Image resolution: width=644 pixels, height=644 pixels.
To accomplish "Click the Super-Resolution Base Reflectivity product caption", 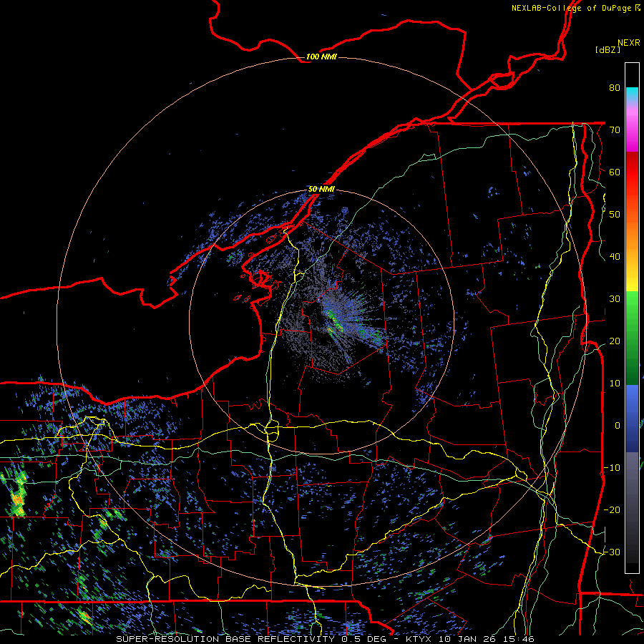I will [325, 639].
